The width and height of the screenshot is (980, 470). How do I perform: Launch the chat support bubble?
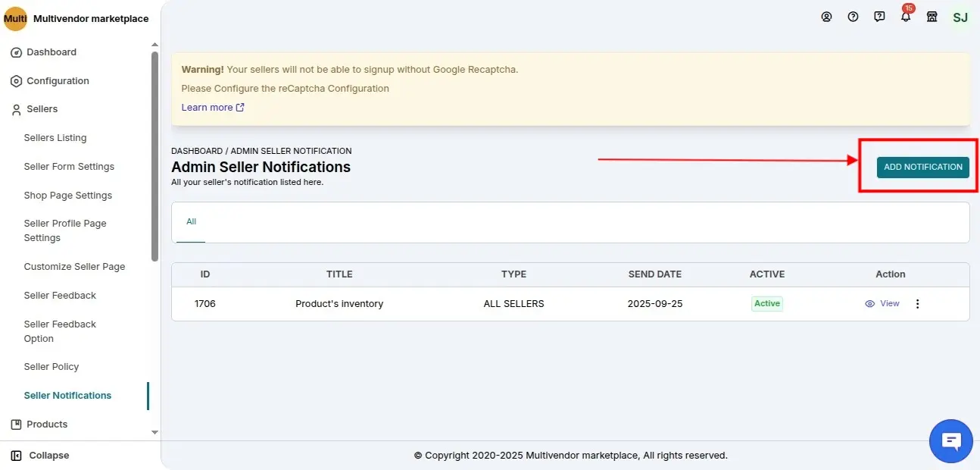[x=951, y=440]
